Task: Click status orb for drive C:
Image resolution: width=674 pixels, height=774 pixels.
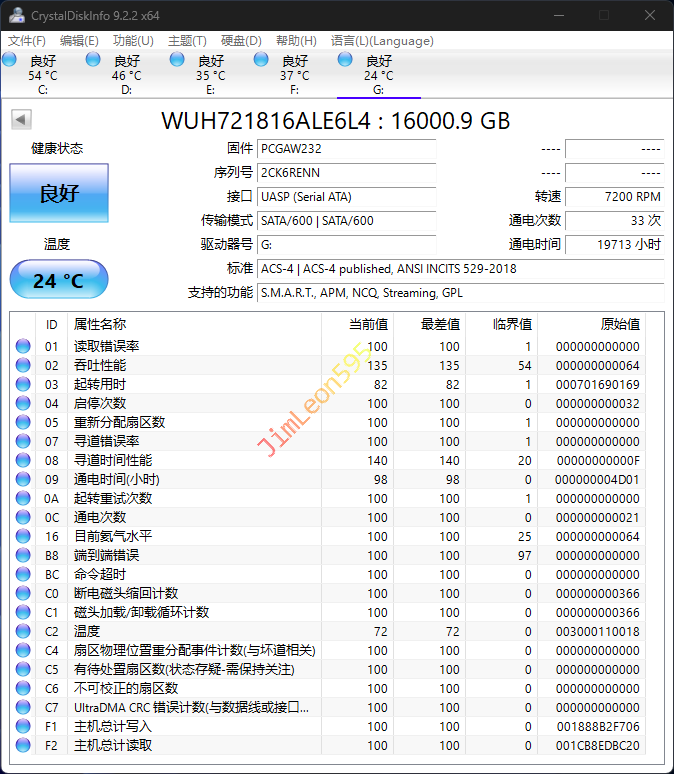Action: tap(10, 60)
